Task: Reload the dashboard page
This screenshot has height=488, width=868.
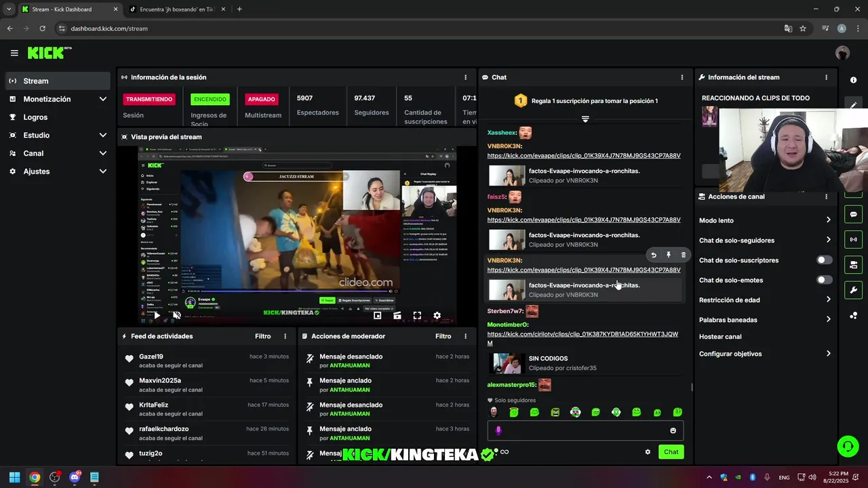Action: pyautogui.click(x=42, y=28)
